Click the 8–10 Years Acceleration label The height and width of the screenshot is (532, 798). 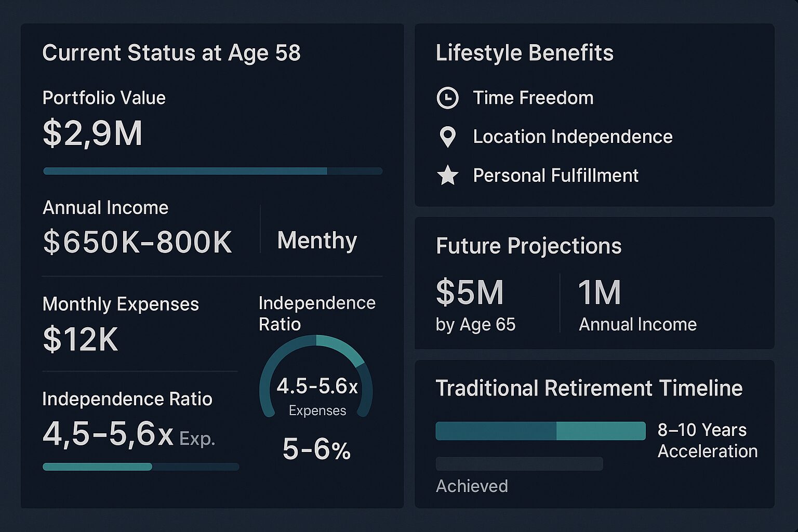tap(707, 440)
